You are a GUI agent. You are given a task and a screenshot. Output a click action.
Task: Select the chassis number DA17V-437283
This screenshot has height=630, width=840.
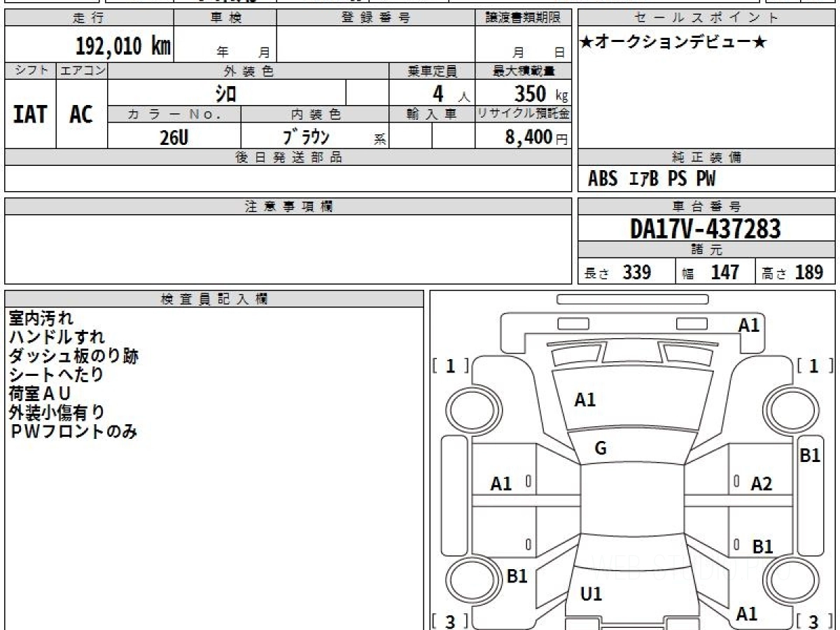click(x=706, y=228)
